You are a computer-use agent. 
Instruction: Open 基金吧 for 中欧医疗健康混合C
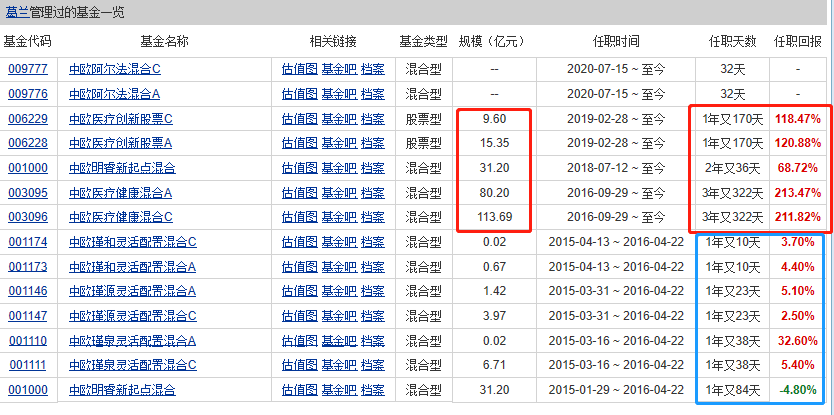point(339,217)
